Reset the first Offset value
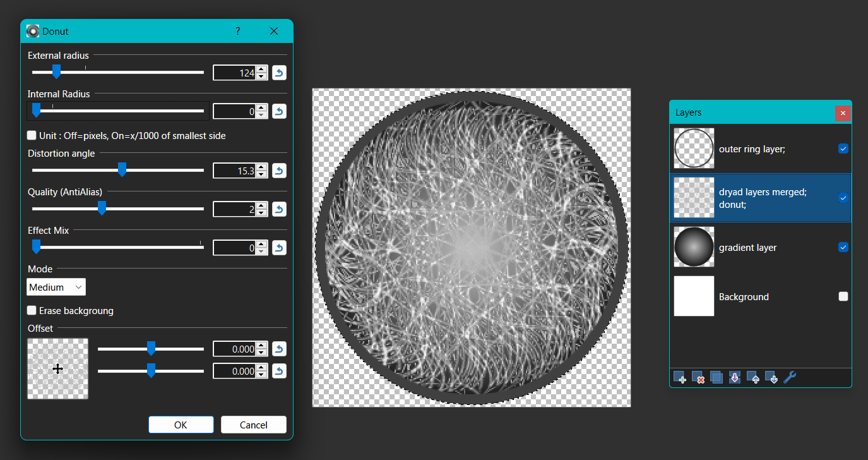Viewport: 868px width, 460px height. click(x=279, y=349)
